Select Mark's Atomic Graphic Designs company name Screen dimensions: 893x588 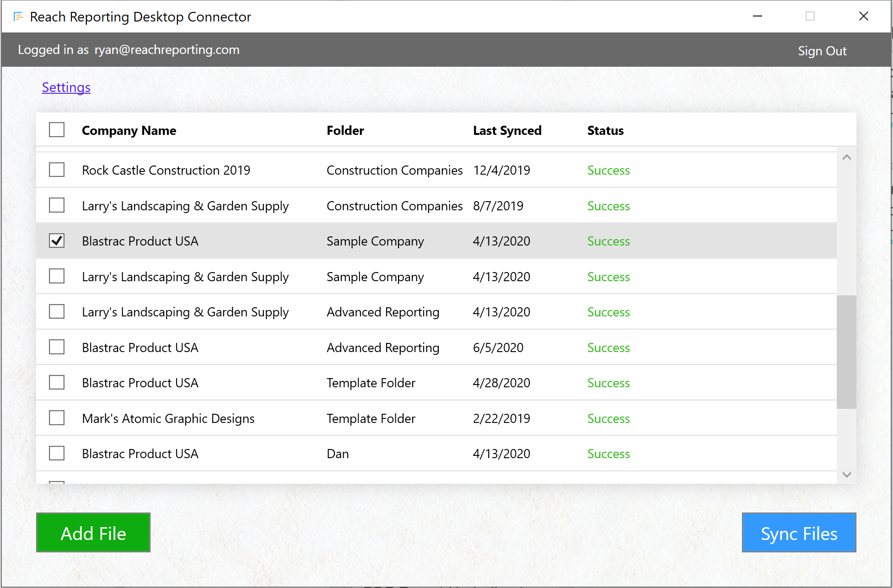coord(168,418)
